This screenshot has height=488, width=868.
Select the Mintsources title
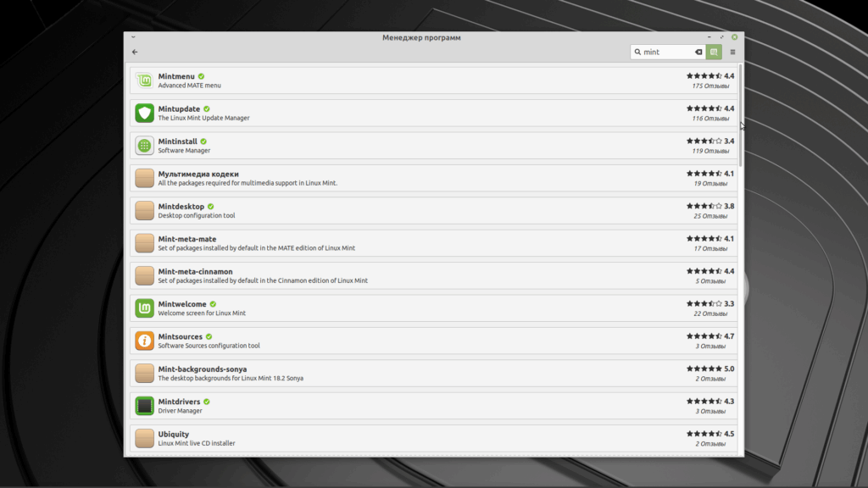click(180, 336)
